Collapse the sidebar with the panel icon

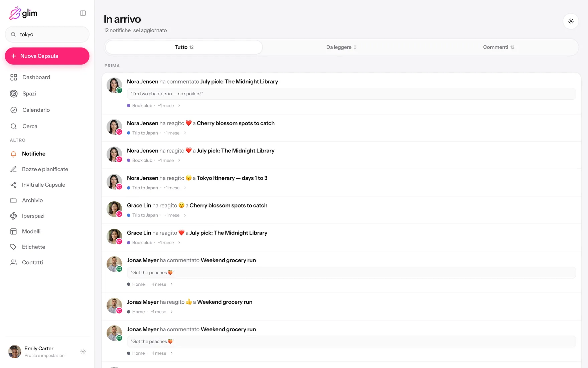pyautogui.click(x=83, y=13)
